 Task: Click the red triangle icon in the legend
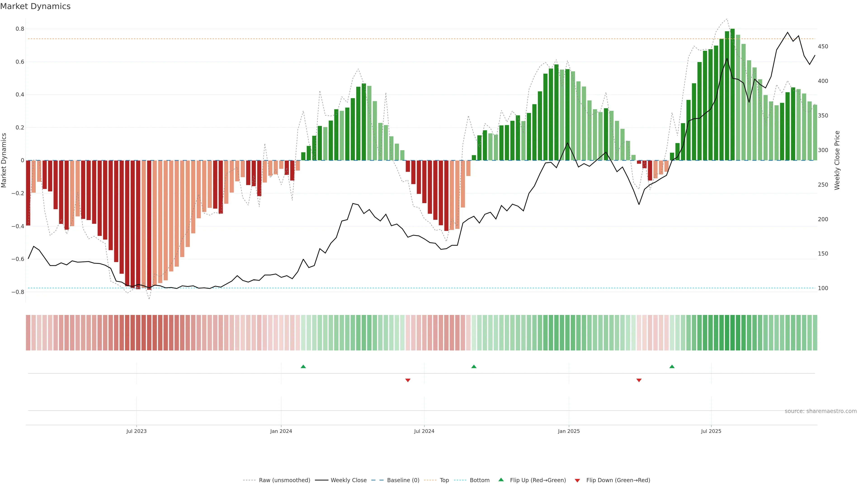pyautogui.click(x=577, y=481)
